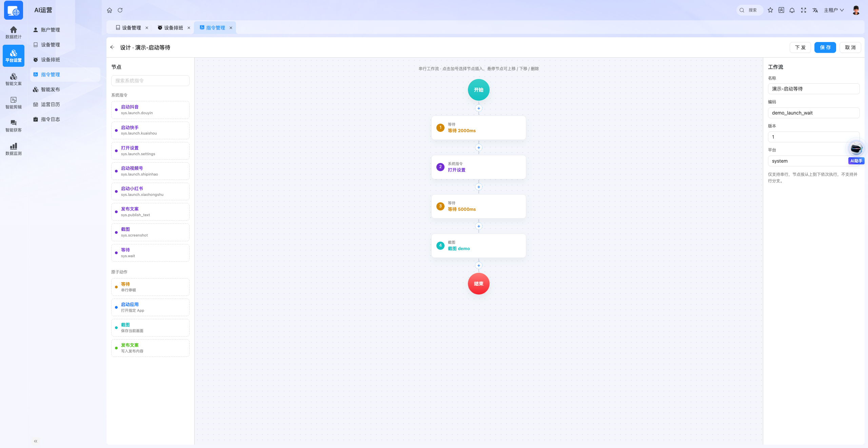Viewport: 868px width, 448px height.
Task: Open 指令日志 in the side menu
Action: (x=65, y=119)
